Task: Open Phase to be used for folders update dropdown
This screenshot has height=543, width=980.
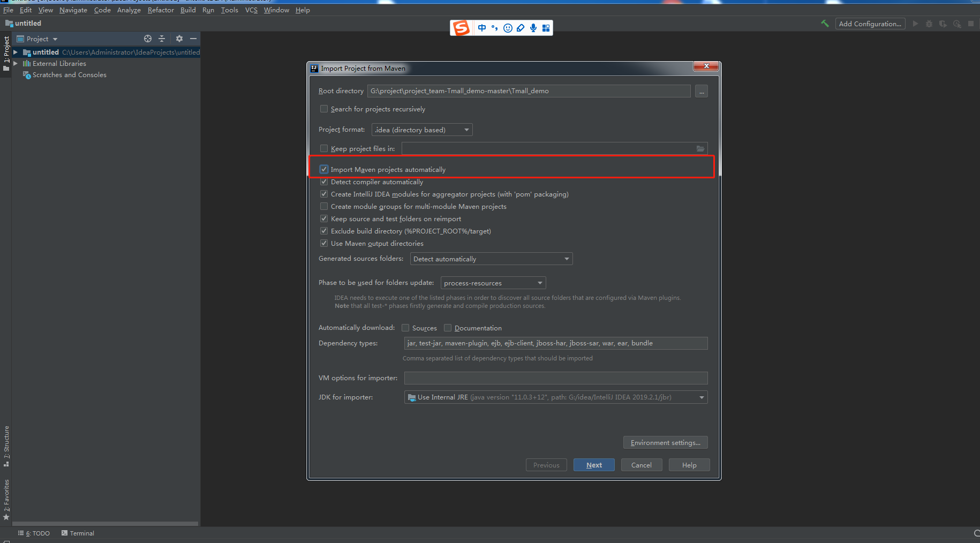Action: [x=493, y=283]
